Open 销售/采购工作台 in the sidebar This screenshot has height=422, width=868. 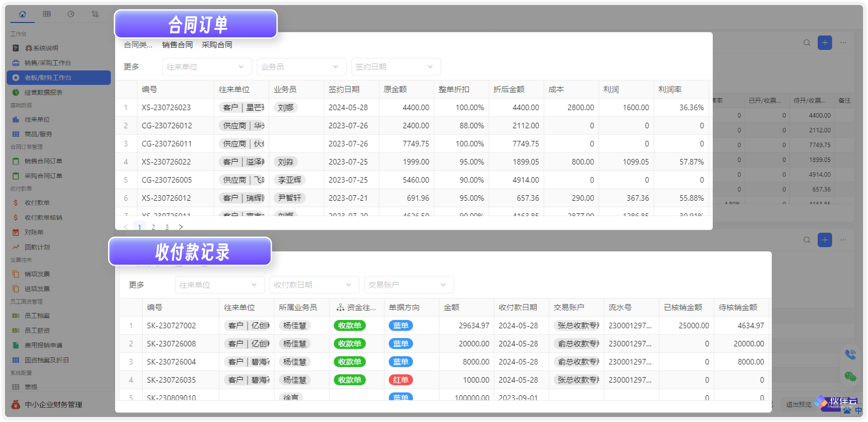(x=48, y=63)
